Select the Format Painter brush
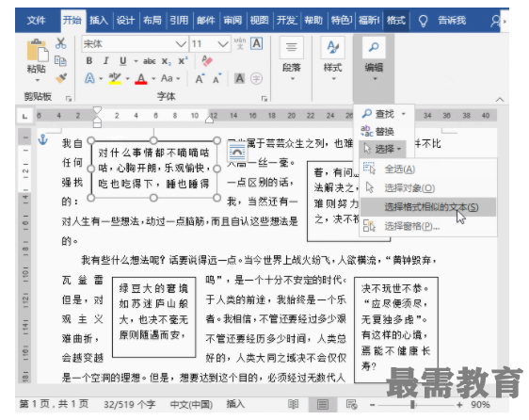Image resolution: width=529 pixels, height=420 pixels. pyautogui.click(x=61, y=78)
